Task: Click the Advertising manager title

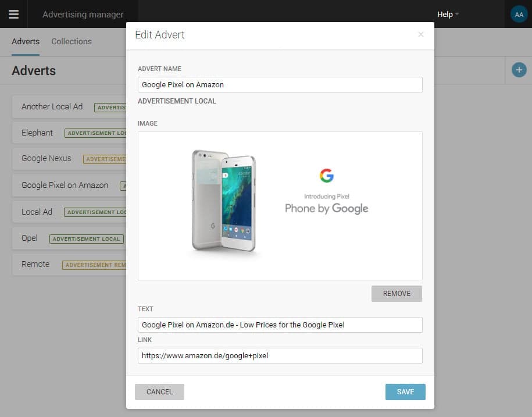Action: [x=83, y=15]
